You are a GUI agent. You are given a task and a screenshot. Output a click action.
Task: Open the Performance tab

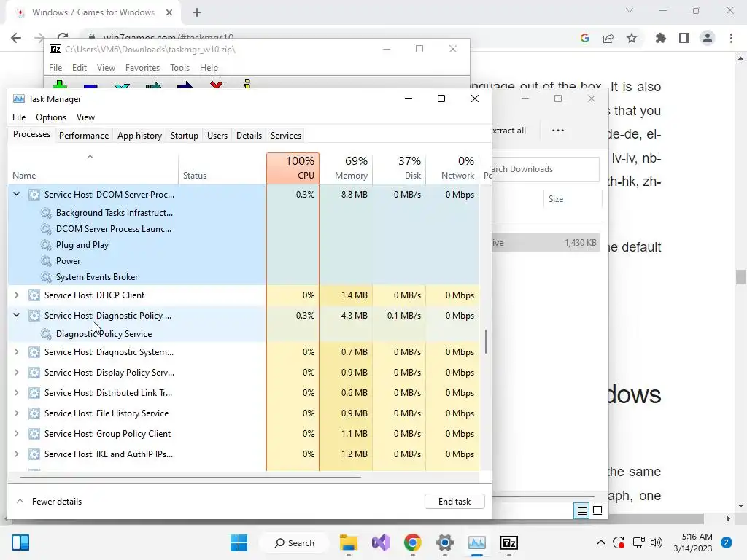pos(84,136)
